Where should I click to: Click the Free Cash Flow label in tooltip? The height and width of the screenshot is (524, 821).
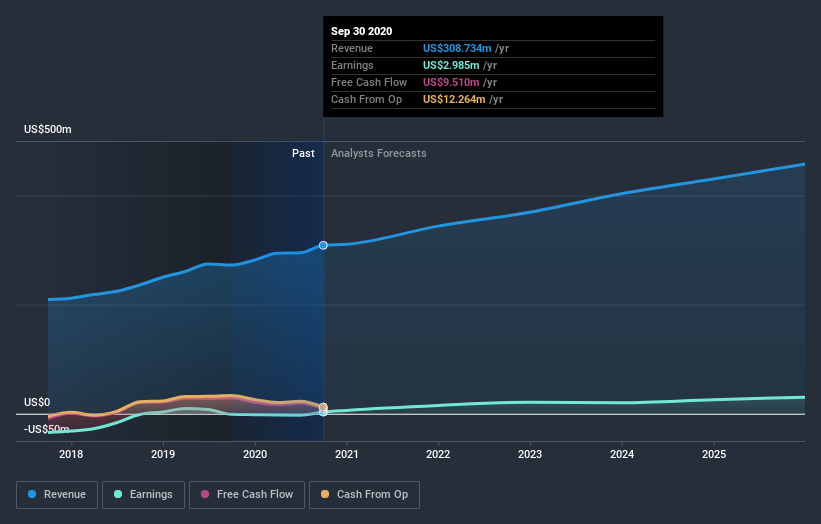point(369,82)
